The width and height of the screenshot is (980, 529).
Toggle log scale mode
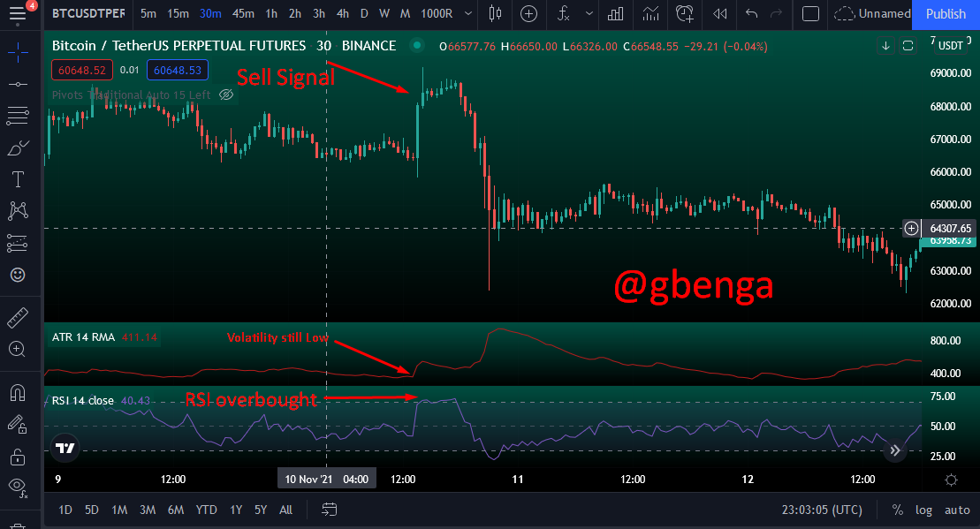point(923,510)
